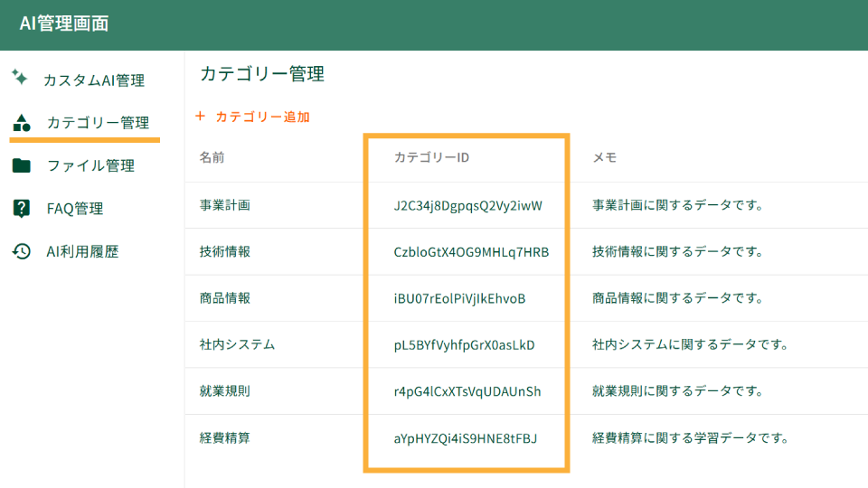Select the 事業計画 category row

click(225, 205)
